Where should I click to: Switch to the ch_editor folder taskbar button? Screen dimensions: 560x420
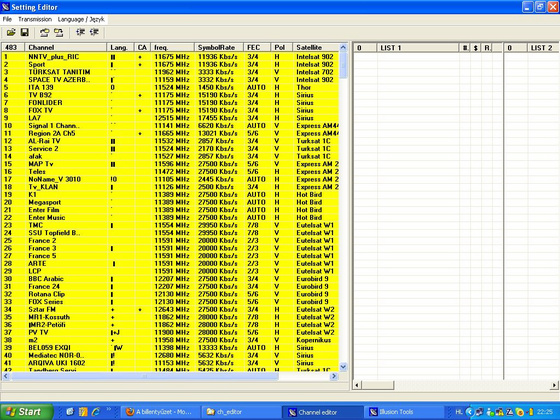(240, 412)
